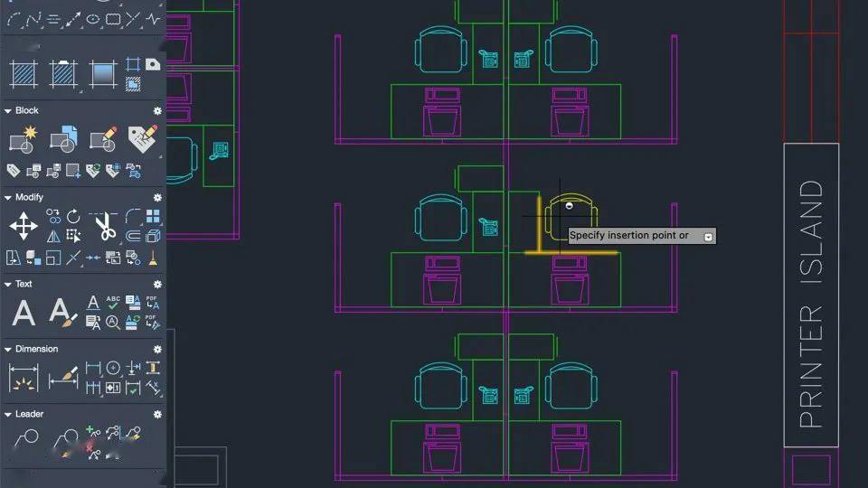Click the Hatch tool icon
Image resolution: width=868 pixels, height=488 pixels.
click(x=24, y=74)
